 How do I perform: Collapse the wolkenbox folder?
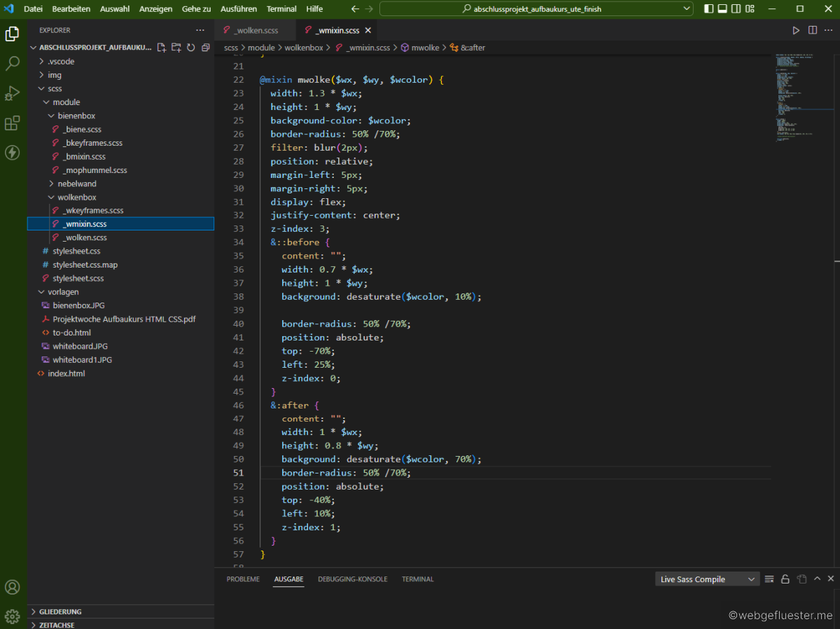(77, 197)
